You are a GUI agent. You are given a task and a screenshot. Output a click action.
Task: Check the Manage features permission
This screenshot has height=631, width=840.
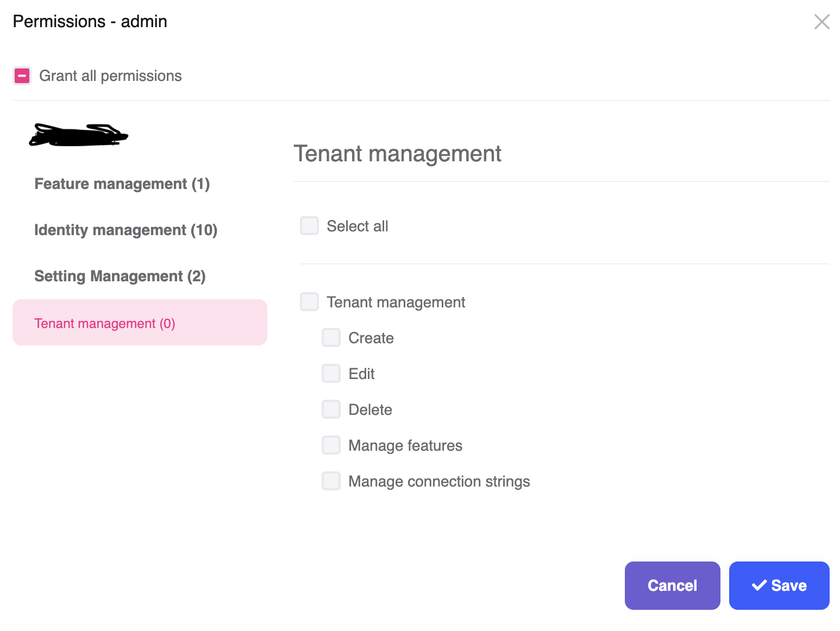(331, 445)
